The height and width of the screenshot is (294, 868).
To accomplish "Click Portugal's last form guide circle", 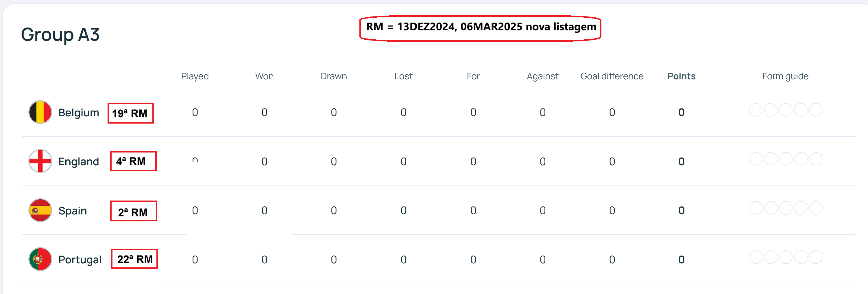I will (x=816, y=257).
